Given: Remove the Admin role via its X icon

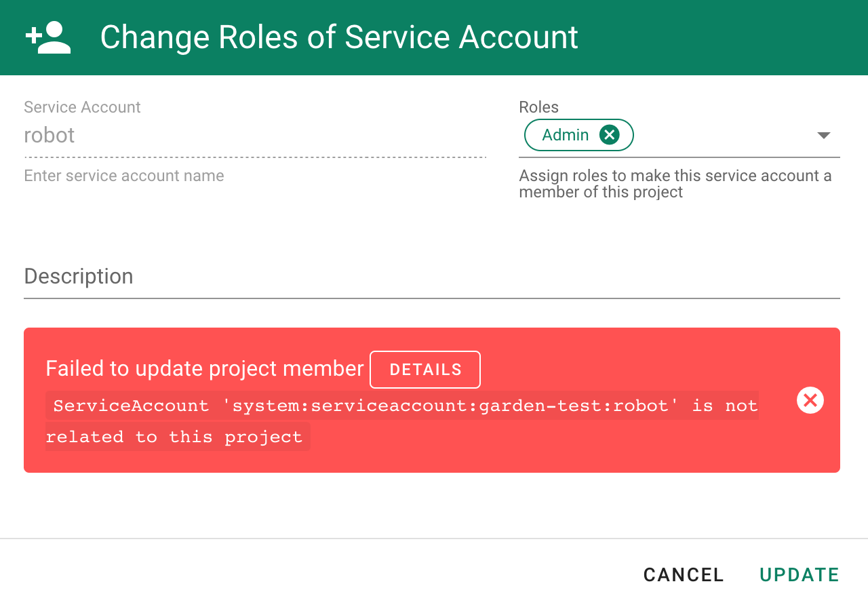Looking at the screenshot, I should 608,134.
